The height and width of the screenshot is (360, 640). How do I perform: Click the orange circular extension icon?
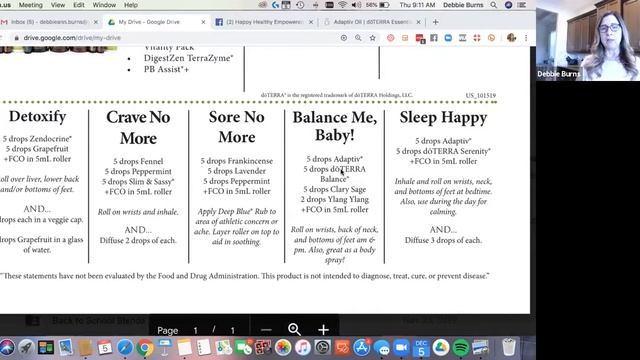(x=491, y=38)
